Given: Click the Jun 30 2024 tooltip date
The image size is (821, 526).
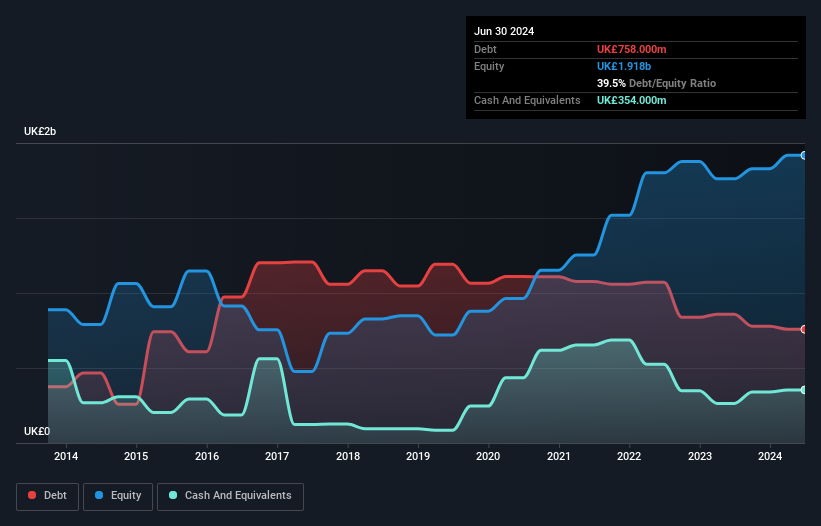Looking at the screenshot, I should (504, 31).
